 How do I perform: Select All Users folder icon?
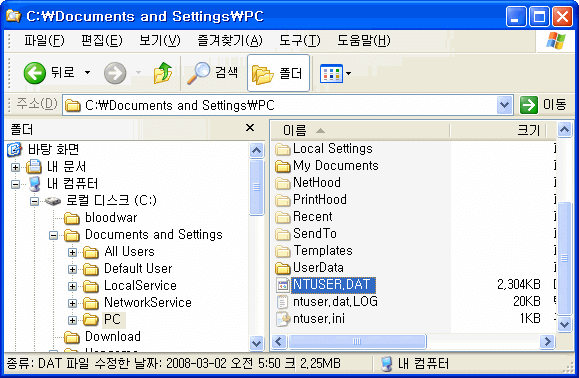point(90,252)
